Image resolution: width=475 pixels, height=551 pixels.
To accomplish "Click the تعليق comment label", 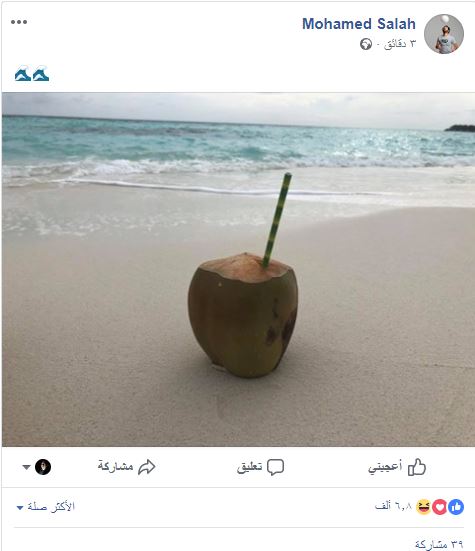I will pyautogui.click(x=249, y=467).
